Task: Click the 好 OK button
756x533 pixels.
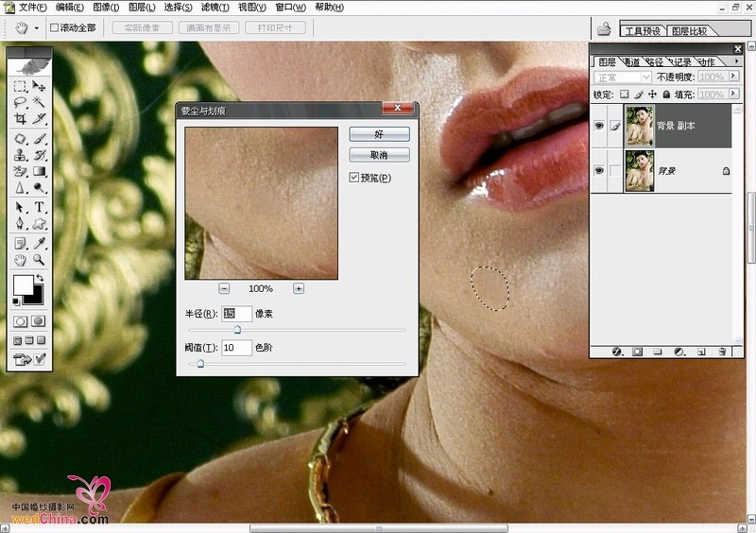Action: [x=380, y=134]
